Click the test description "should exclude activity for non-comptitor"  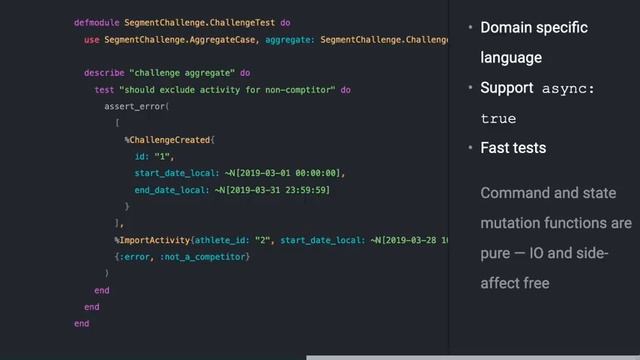point(227,90)
